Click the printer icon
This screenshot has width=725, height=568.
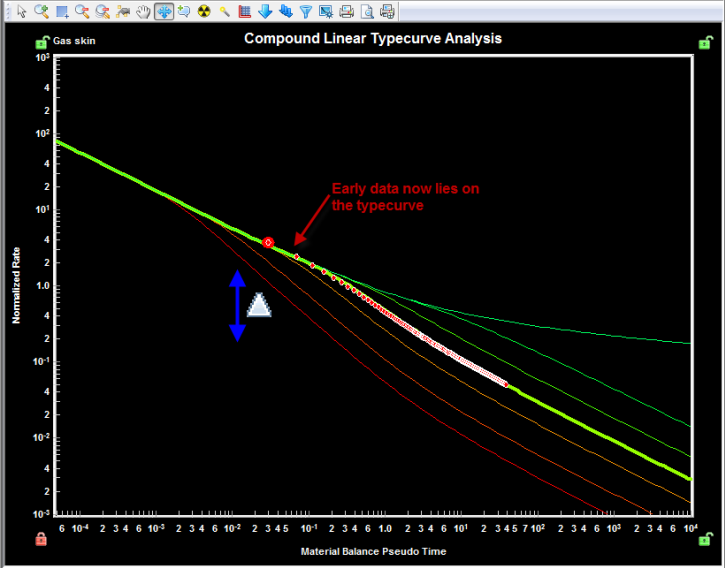pos(346,12)
